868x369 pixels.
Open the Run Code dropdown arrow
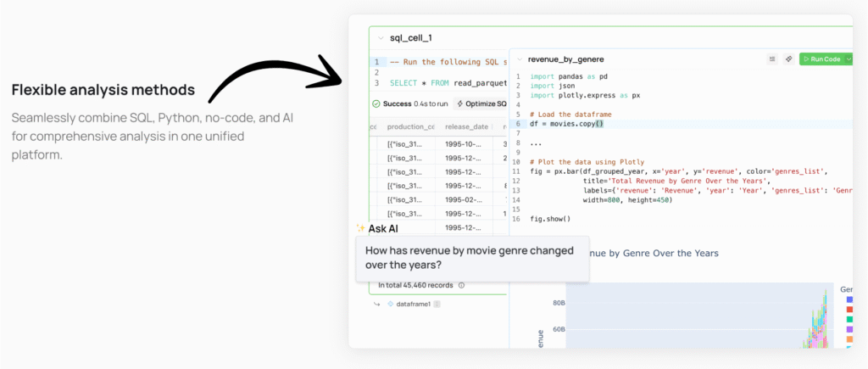849,59
